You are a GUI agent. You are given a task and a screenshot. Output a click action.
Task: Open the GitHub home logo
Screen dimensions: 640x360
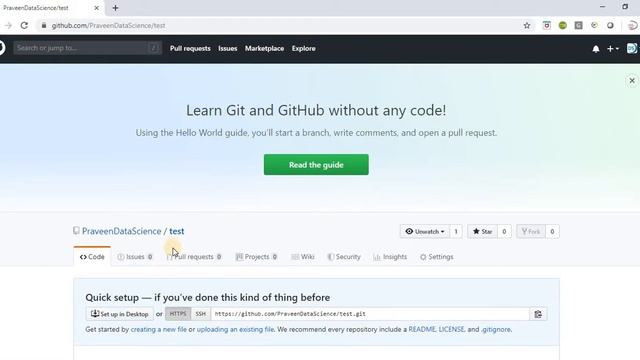[2, 48]
